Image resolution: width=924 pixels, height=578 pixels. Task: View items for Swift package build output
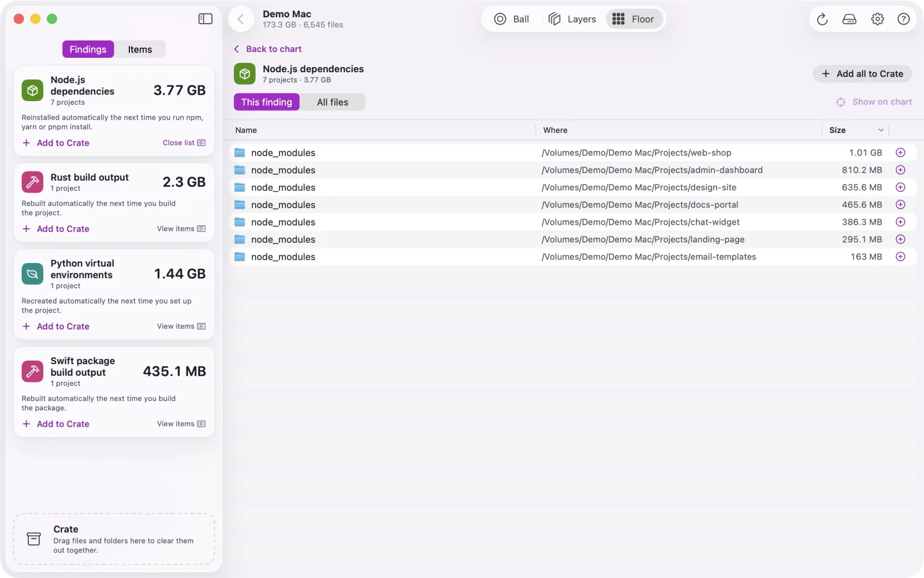tap(181, 424)
